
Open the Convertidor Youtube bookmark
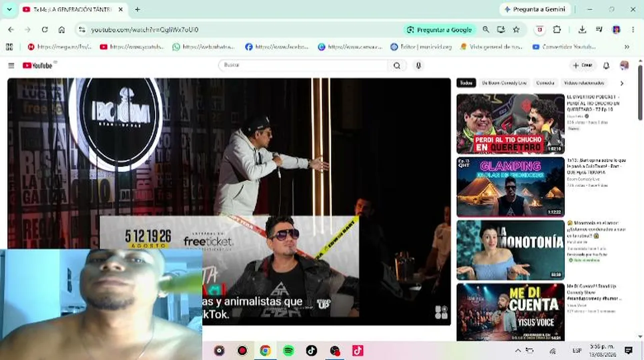tap(564, 46)
